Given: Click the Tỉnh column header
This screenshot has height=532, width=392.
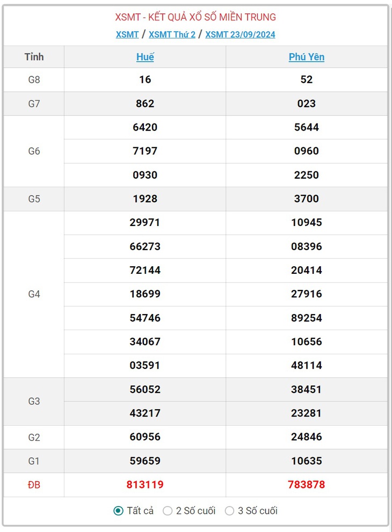Looking at the screenshot, I should tap(34, 57).
